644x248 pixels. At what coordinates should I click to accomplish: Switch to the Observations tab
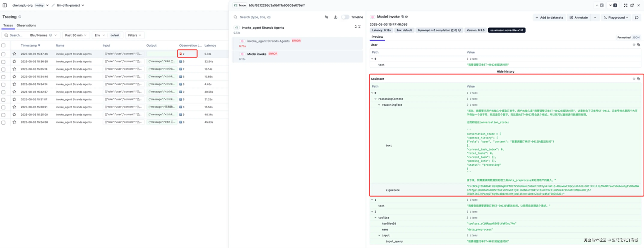tap(26, 26)
